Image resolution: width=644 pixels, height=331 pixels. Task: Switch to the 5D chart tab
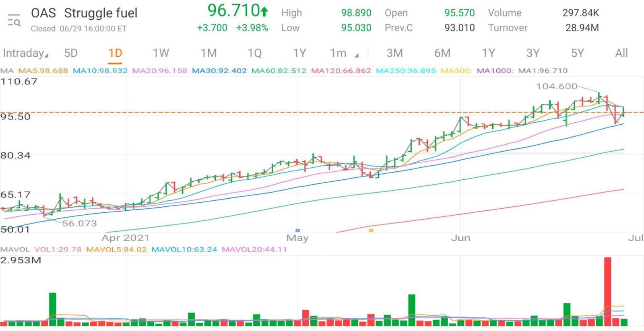point(71,53)
